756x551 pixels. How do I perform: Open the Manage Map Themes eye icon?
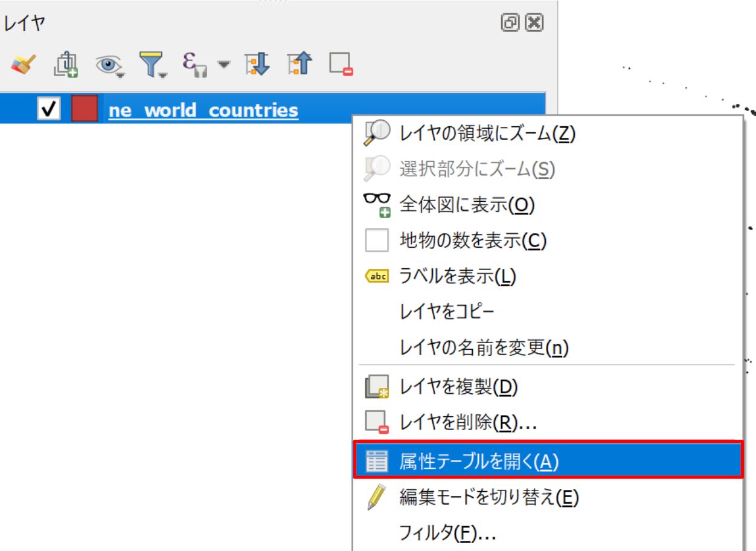coord(111,65)
